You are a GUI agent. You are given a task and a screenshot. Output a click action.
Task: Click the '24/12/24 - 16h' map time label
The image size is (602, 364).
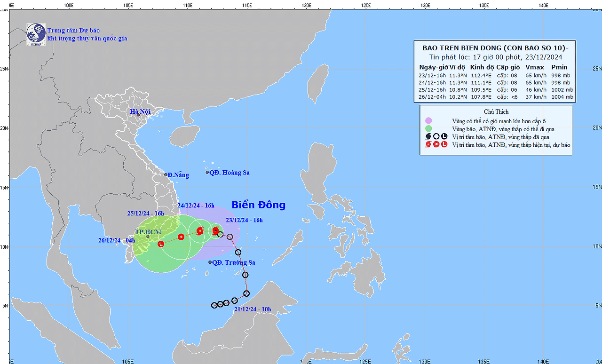[x=196, y=205]
